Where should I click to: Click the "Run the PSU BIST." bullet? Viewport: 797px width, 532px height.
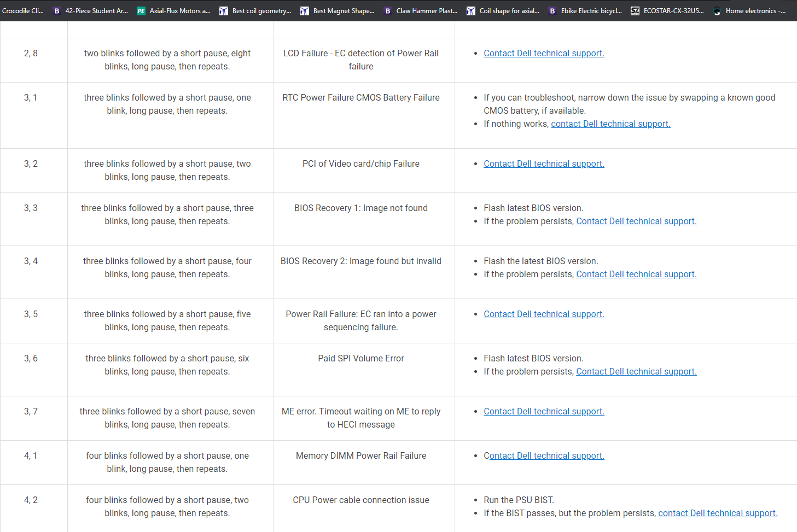[519, 500]
